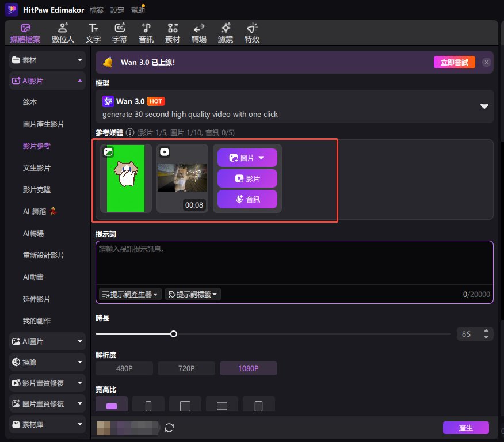Select 影片參考 in sidebar
This screenshot has height=442, width=504.
pos(37,146)
